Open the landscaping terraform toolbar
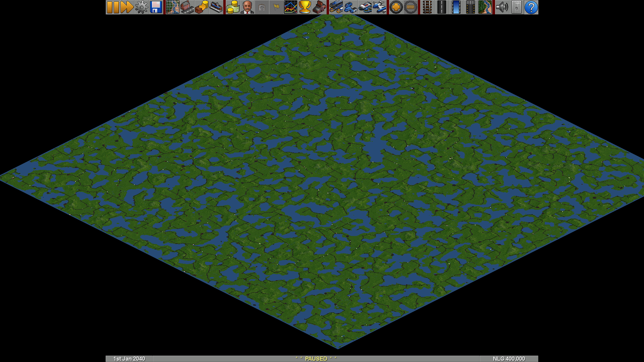This screenshot has height=362, width=644. tap(485, 7)
